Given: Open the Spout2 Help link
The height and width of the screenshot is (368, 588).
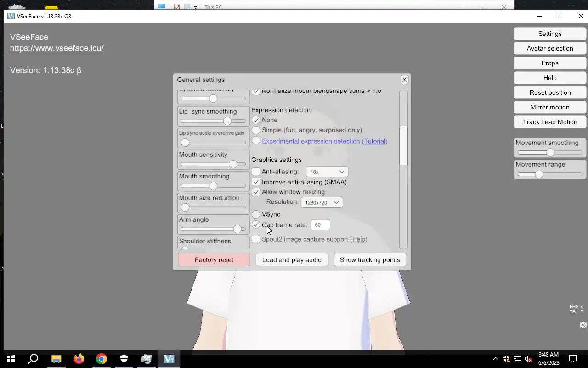Looking at the screenshot, I should point(359,239).
